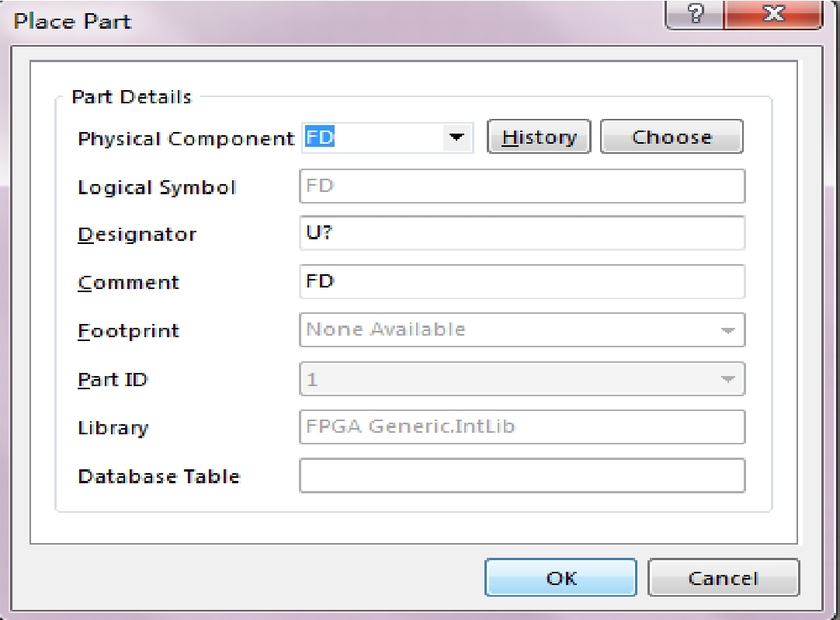This screenshot has width=840, height=620.
Task: Click the Choose button
Action: [x=672, y=137]
